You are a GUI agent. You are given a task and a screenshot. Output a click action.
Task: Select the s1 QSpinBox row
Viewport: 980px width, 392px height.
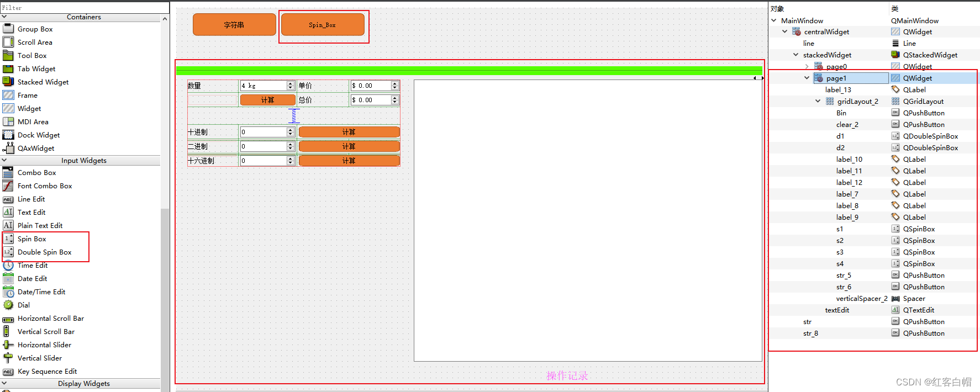click(x=873, y=229)
